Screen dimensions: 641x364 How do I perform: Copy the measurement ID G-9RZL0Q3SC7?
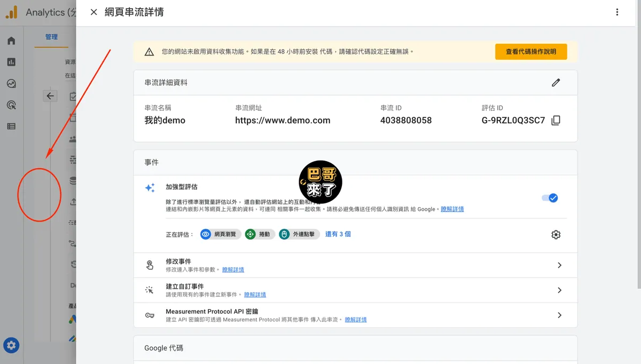click(x=556, y=121)
